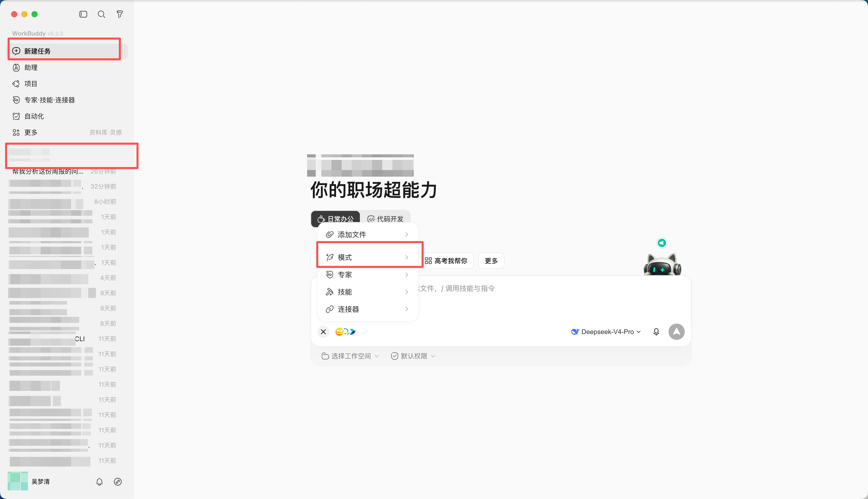The image size is (868, 499).
Task: Expand chevron beside 添加文件
Action: point(407,235)
